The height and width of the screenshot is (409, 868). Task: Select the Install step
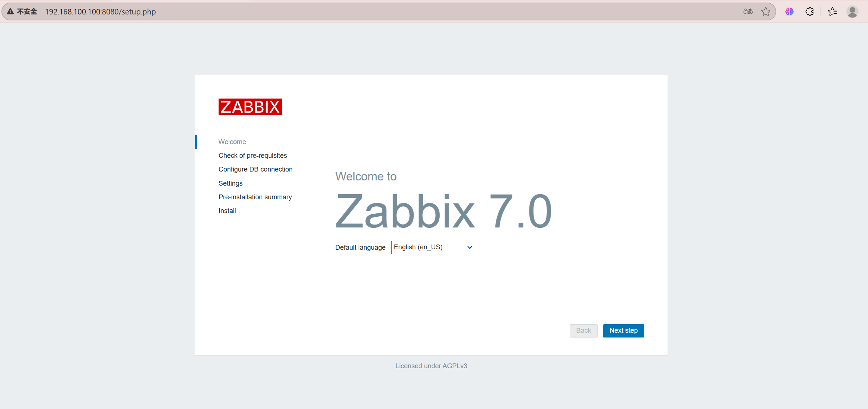pyautogui.click(x=227, y=211)
